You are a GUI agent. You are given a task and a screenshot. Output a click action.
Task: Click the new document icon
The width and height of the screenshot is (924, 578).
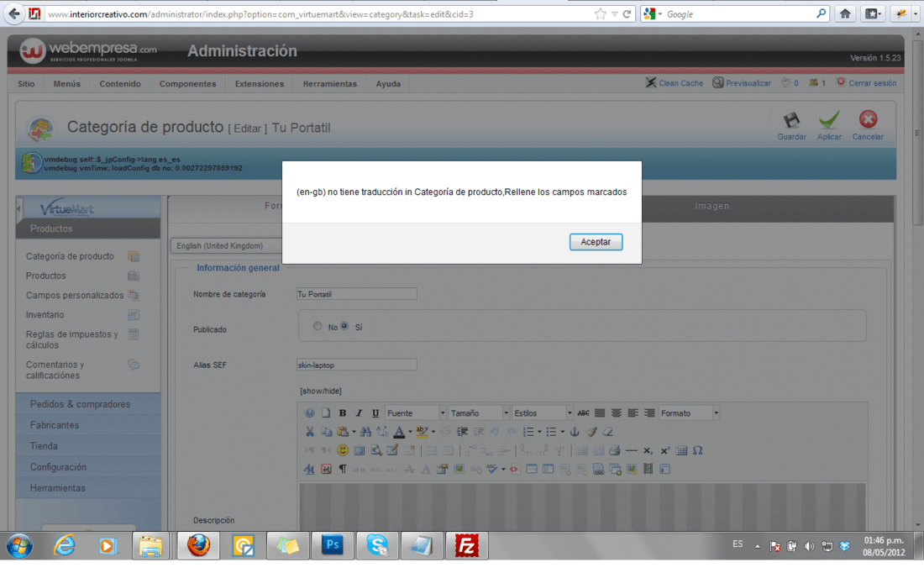coord(326,413)
